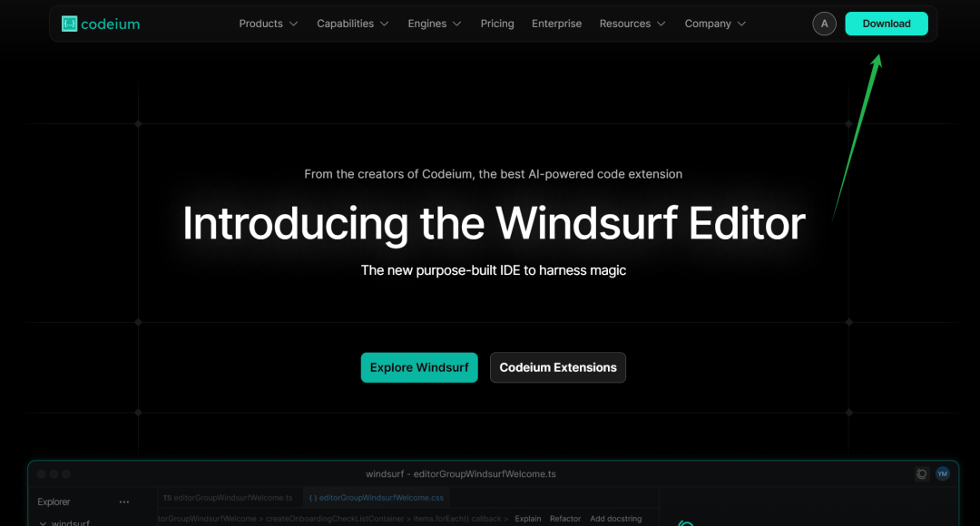Click the circular icon beside YM avatar
The width and height of the screenshot is (980, 526).
(x=921, y=474)
